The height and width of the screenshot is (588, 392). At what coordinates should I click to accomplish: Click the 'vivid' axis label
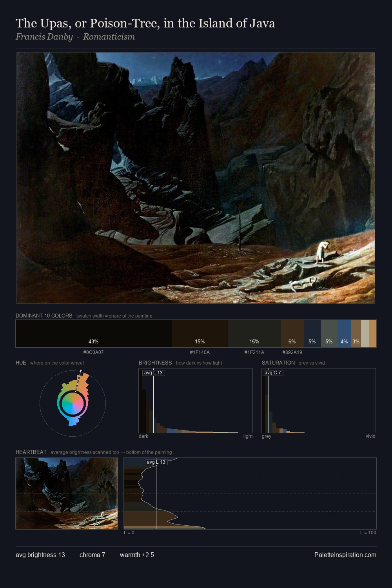click(370, 436)
